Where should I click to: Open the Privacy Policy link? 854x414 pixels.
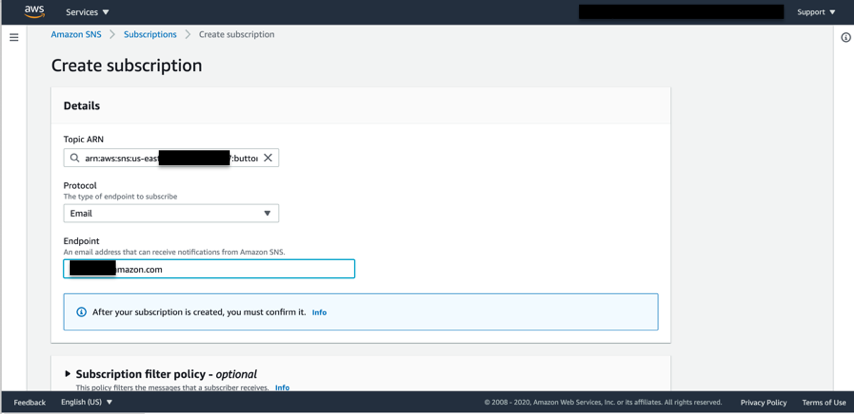764,403
